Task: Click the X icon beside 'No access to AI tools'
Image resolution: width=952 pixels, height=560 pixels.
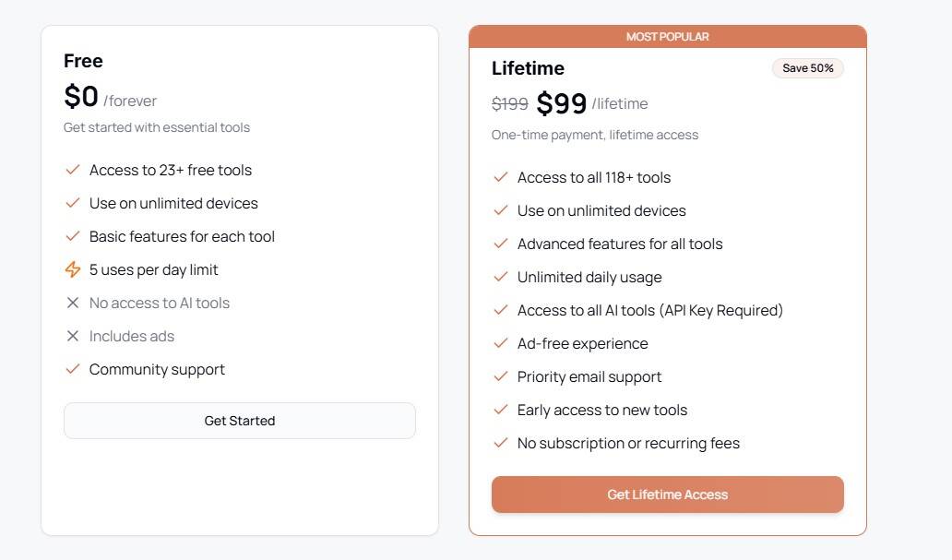Action: tap(73, 303)
